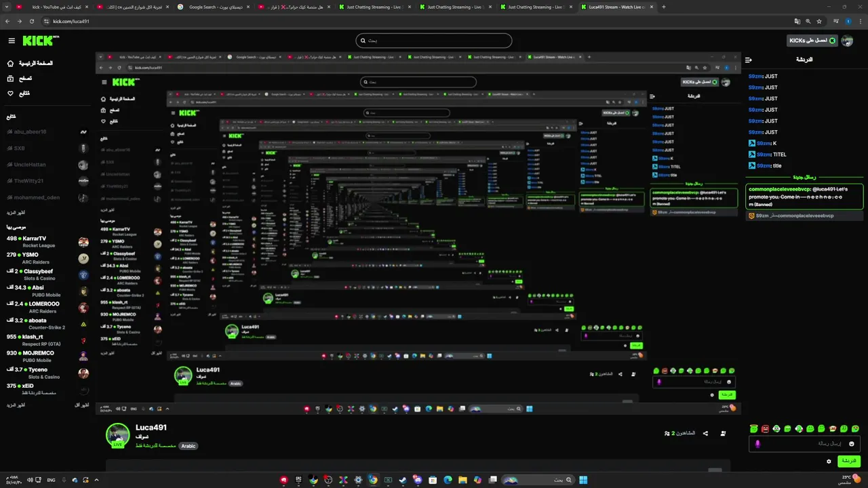Open the browse sidebar item
Screen dimensions: 868x488
pyautogui.click(x=20, y=78)
